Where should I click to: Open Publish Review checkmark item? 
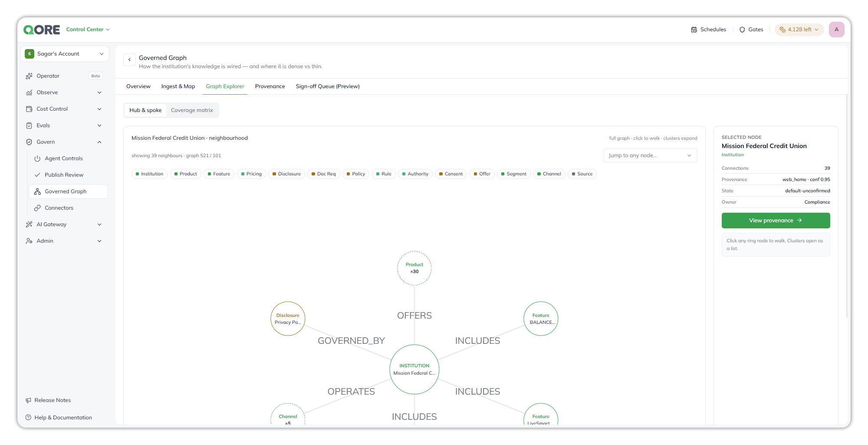pyautogui.click(x=68, y=175)
